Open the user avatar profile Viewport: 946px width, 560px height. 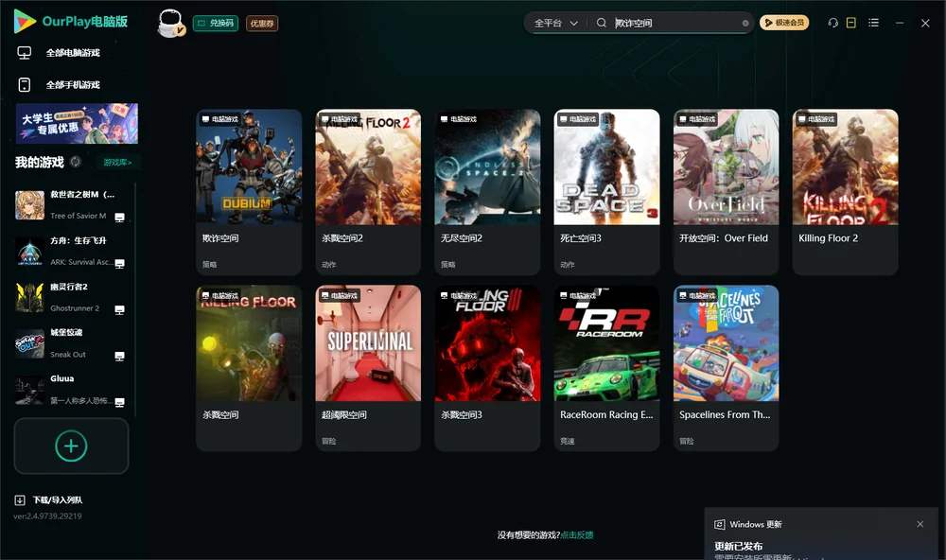pos(170,23)
